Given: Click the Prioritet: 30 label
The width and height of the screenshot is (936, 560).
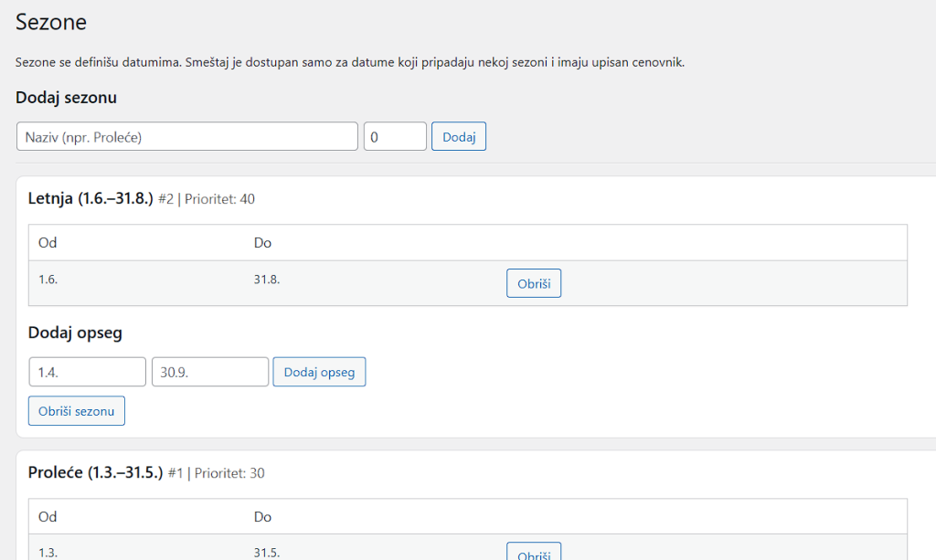Looking at the screenshot, I should 229,473.
